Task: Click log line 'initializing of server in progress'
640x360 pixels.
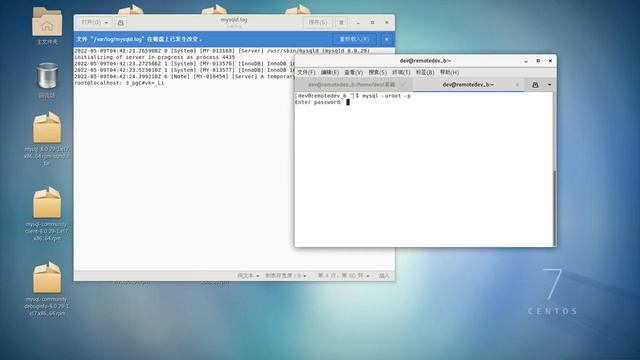Action: point(154,58)
